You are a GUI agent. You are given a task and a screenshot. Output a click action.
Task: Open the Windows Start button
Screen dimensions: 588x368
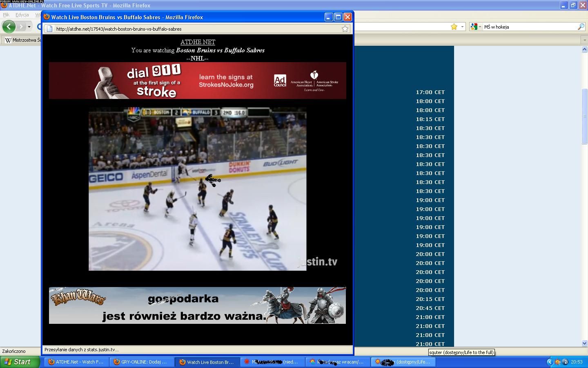(x=20, y=362)
